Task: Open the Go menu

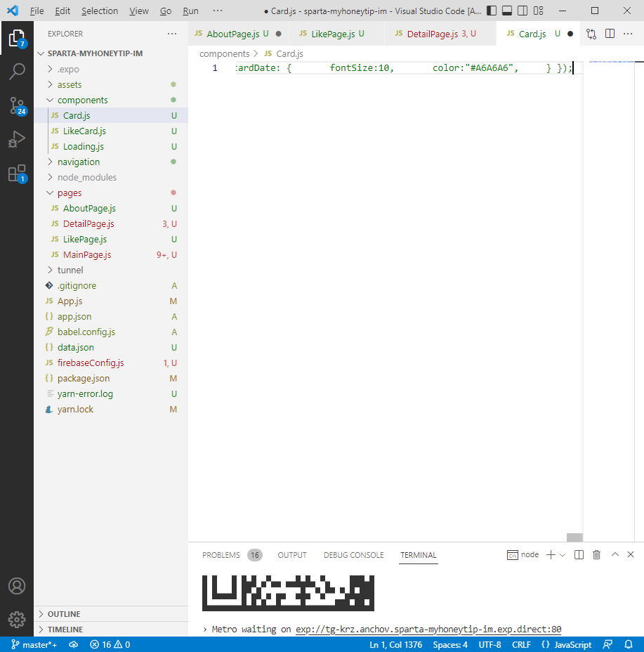Action: click(x=166, y=11)
